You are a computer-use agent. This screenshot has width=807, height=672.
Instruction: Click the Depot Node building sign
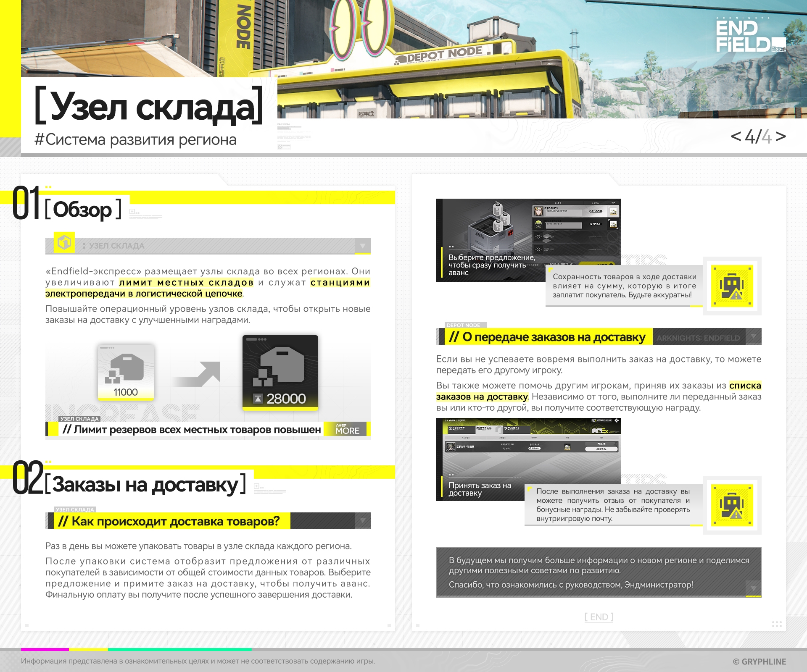point(444,55)
